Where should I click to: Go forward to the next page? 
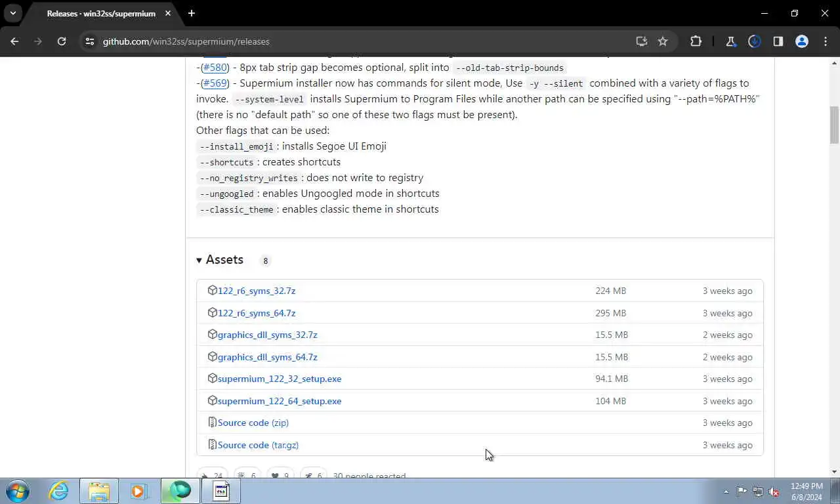(38, 41)
